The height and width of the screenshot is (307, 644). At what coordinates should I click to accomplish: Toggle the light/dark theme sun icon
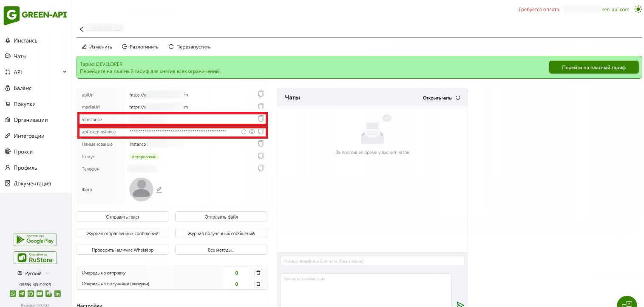point(638,9)
